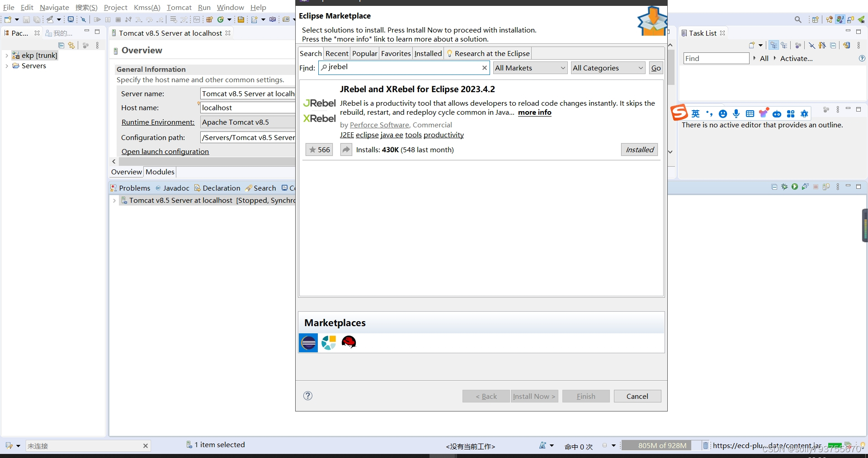868x458 pixels.
Task: Select the Save icon in the toolbar
Action: pos(26,20)
